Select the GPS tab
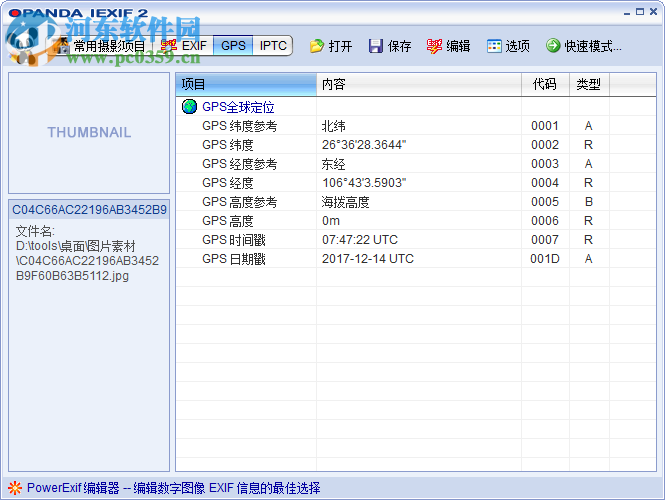The image size is (665, 500). [233, 46]
